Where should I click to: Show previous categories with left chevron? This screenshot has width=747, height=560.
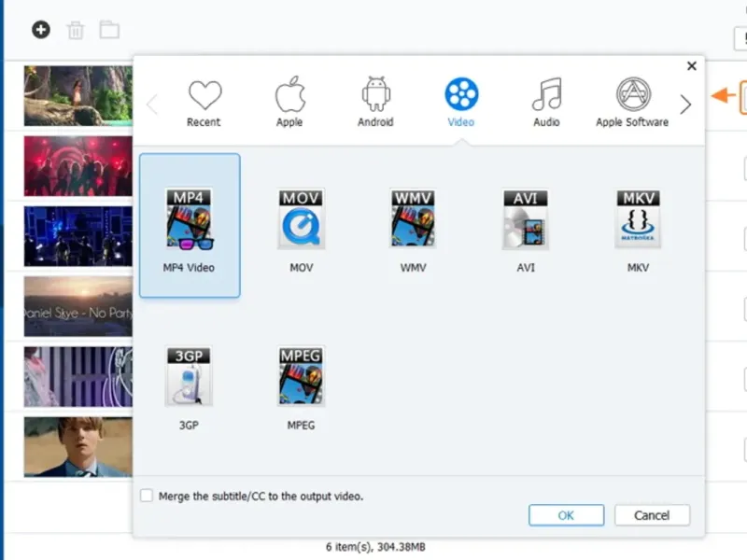pyautogui.click(x=152, y=105)
